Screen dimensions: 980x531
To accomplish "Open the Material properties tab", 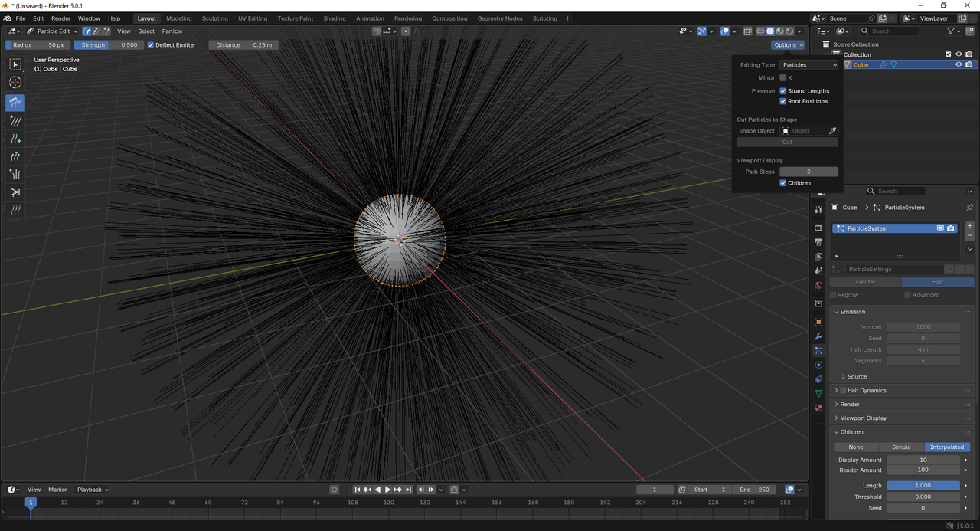I will 818,408.
